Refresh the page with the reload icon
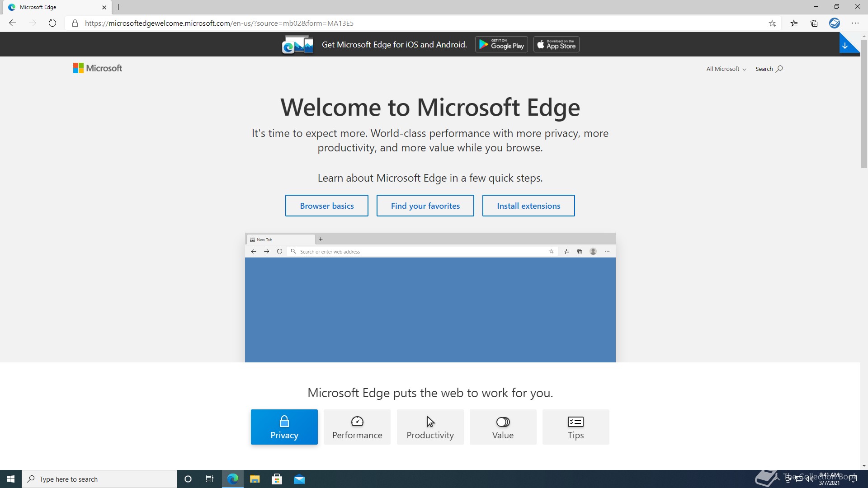 pos(52,23)
